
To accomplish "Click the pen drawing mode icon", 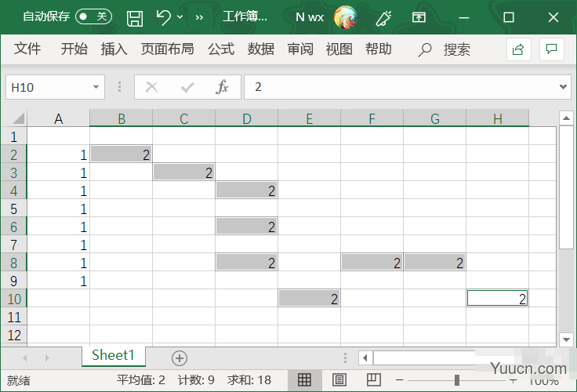I will point(383,18).
